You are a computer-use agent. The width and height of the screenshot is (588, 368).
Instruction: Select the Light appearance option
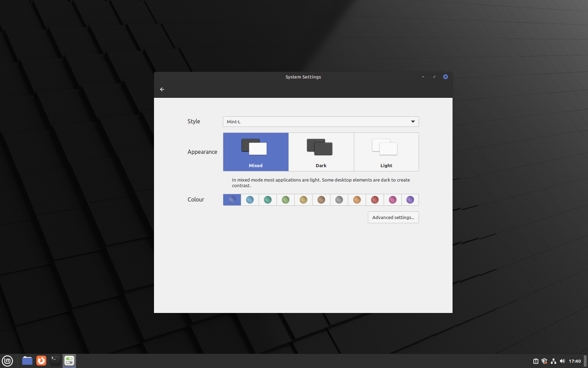pos(386,152)
